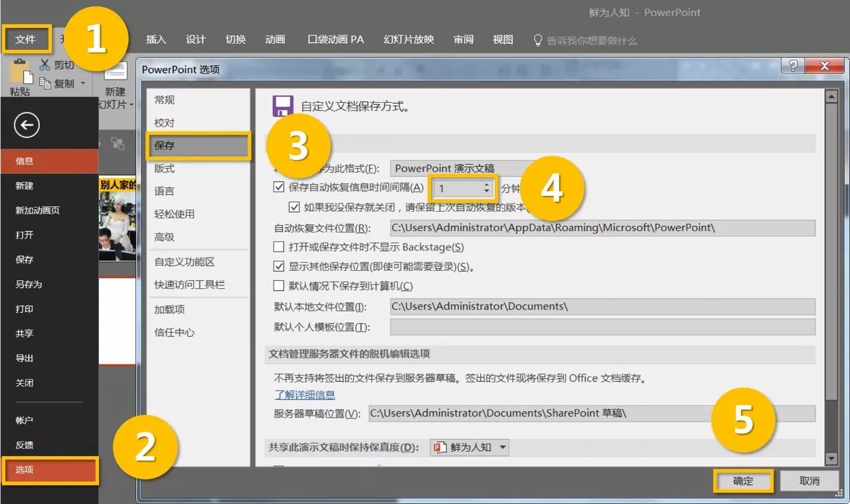The width and height of the screenshot is (850, 504).
Task: Select 轻松使用 category in options dialog
Action: 198,214
